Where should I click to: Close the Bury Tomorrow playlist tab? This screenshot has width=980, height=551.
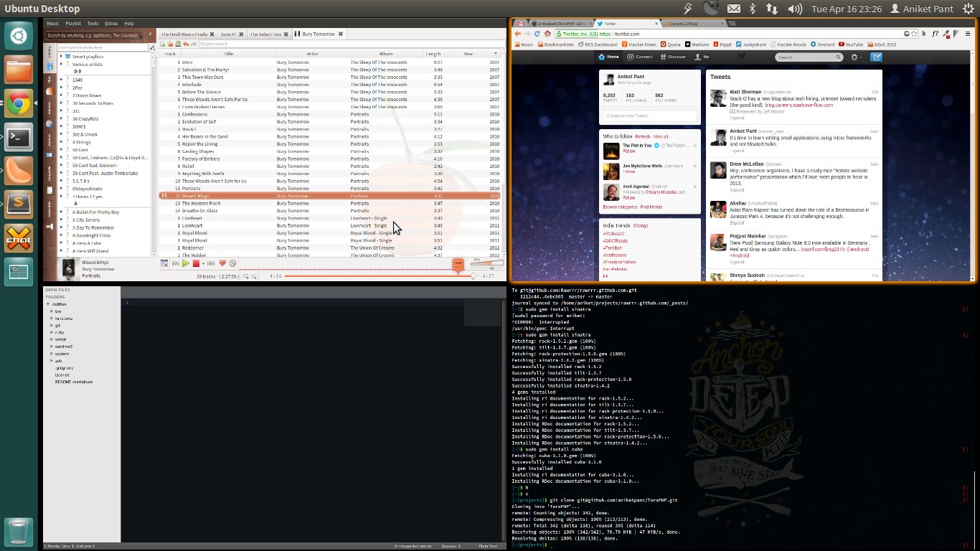(x=341, y=34)
